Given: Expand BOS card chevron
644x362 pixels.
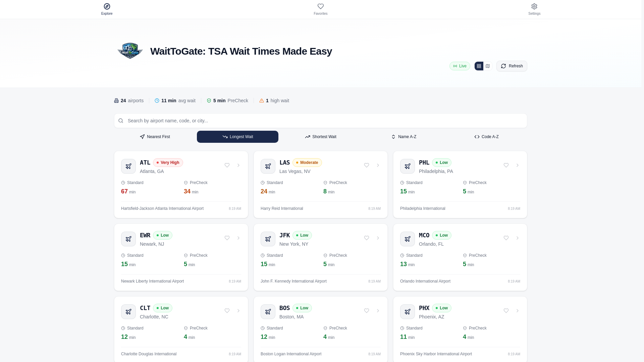Looking at the screenshot, I should click(x=378, y=311).
